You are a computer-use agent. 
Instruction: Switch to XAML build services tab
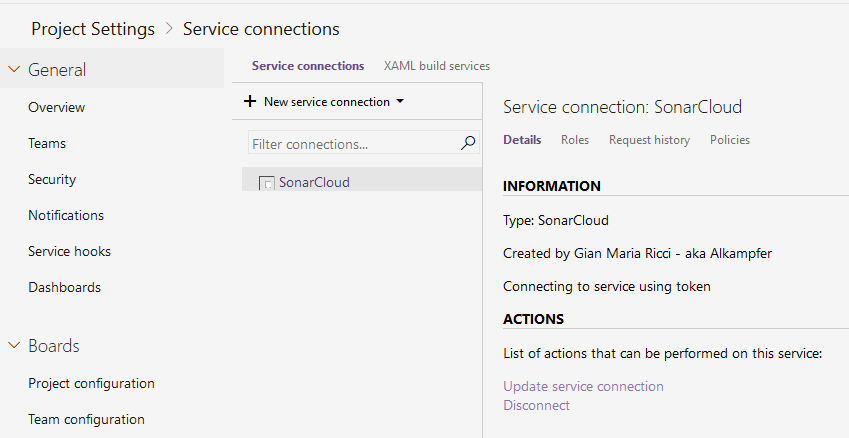coord(436,66)
